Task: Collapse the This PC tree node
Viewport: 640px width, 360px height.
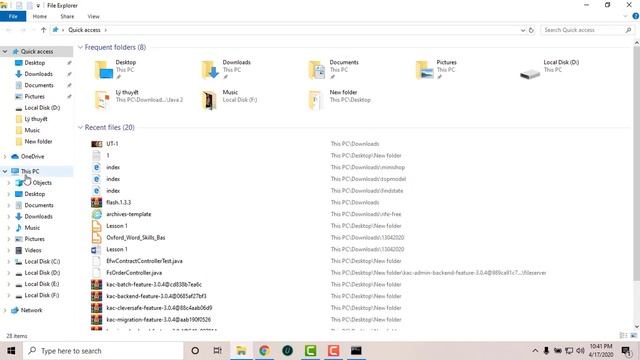Action: pos(5,171)
